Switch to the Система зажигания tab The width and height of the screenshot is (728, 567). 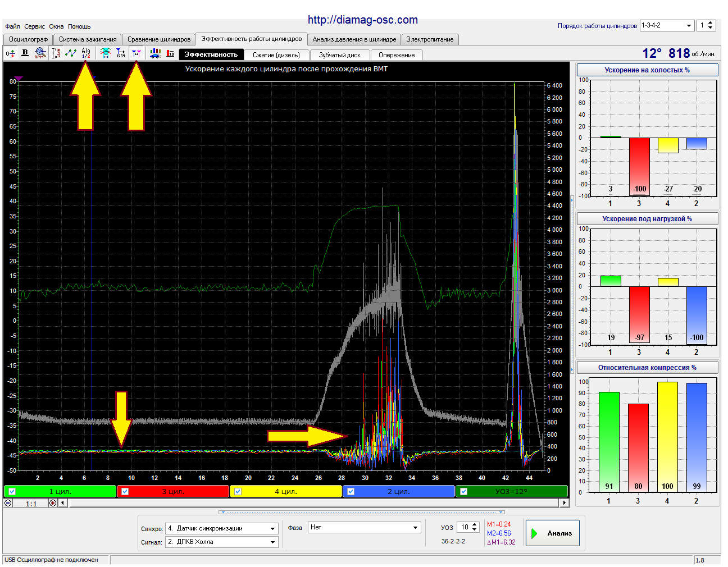pyautogui.click(x=88, y=39)
